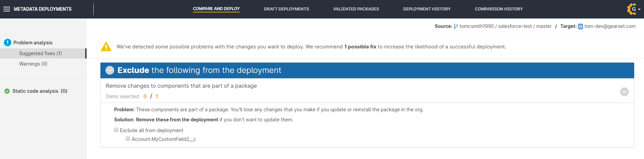View the Comparison History tab
The image size is (644, 159).
498,9
